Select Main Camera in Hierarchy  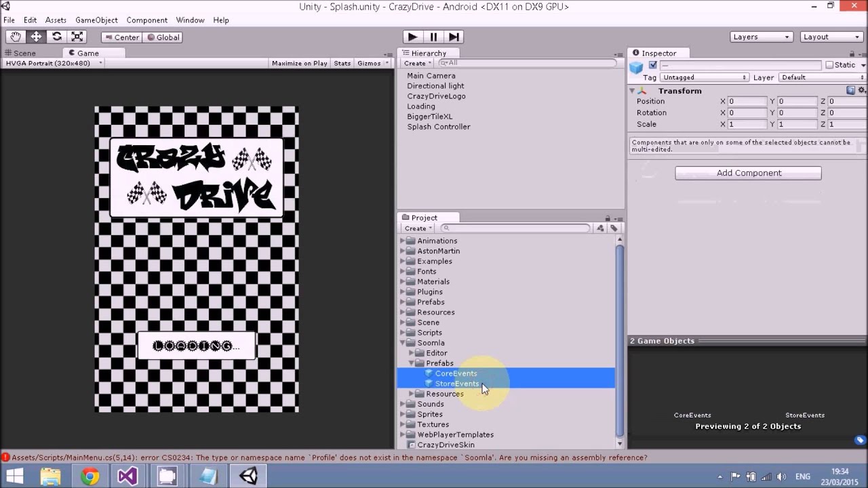(x=431, y=76)
